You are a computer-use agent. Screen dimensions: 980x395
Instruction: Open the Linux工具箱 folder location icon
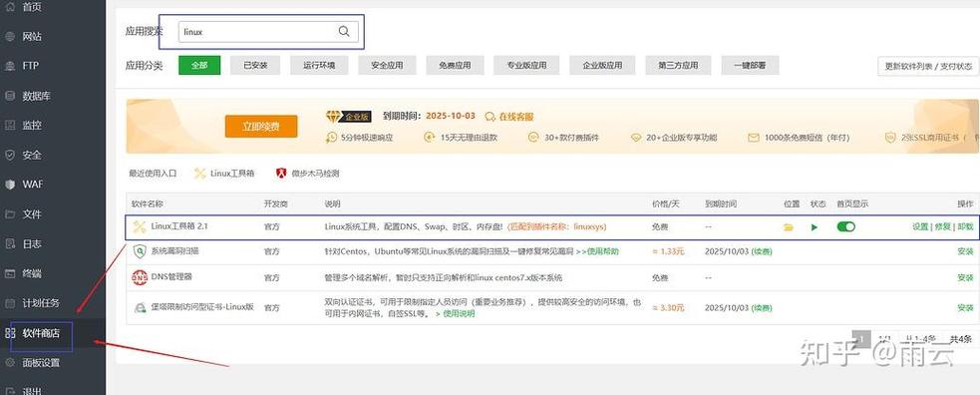789,227
